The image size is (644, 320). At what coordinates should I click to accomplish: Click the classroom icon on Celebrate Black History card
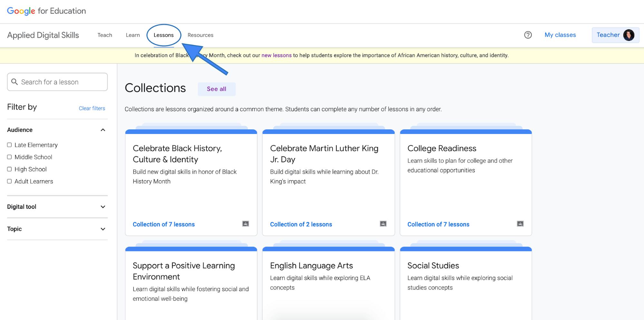click(x=245, y=224)
